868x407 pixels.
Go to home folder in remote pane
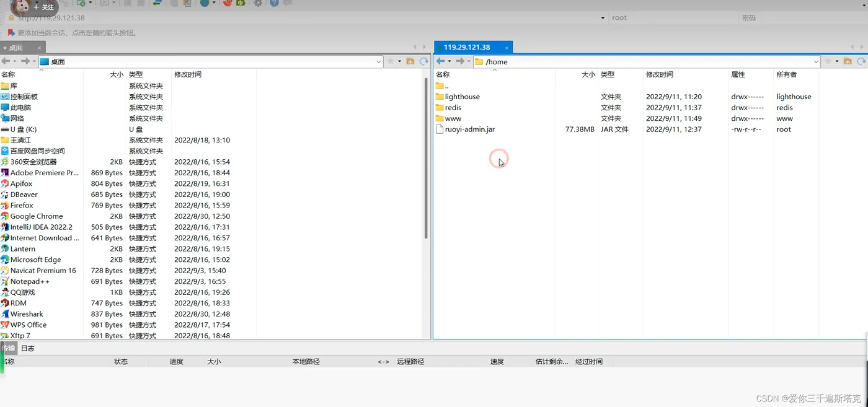847,61
